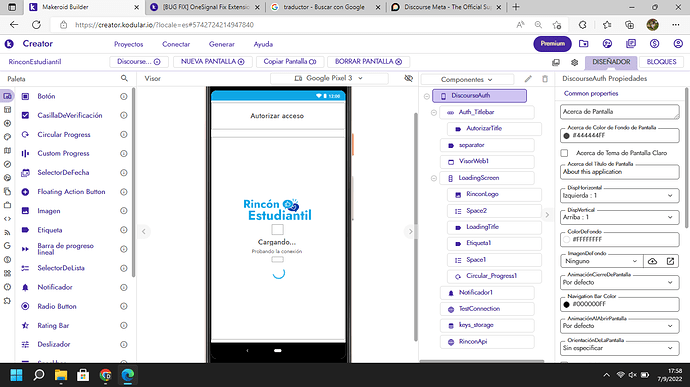
Task: Open AnimaciónCierreDePantalla dropdown
Action: coord(620,282)
